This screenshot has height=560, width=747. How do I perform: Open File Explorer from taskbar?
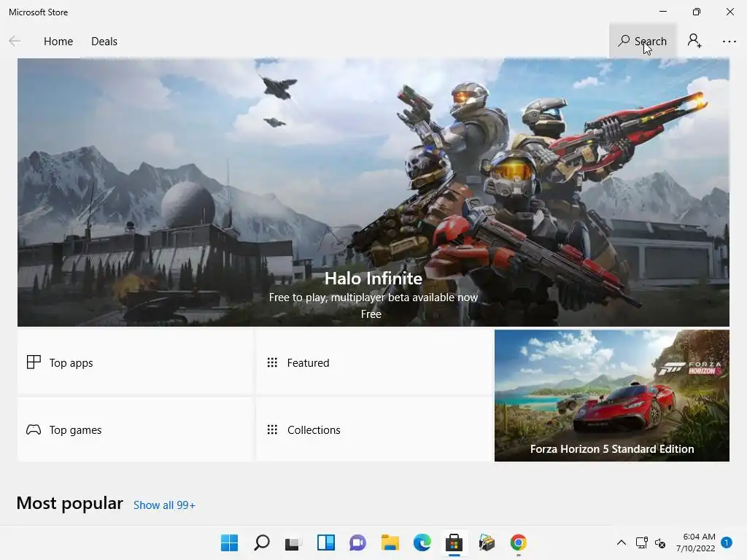390,542
